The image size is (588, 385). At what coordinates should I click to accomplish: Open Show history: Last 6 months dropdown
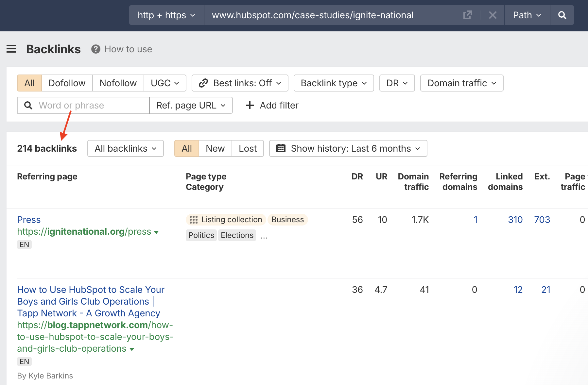(348, 148)
